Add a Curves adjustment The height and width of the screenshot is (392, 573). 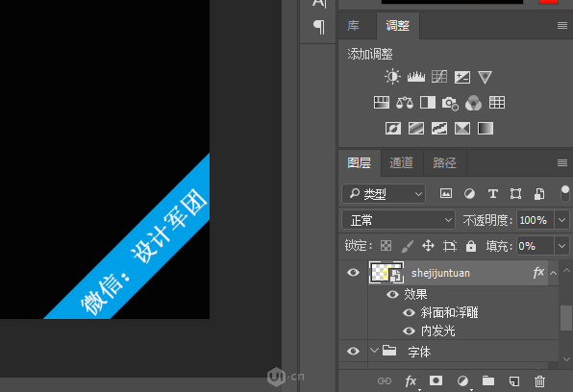pos(439,77)
